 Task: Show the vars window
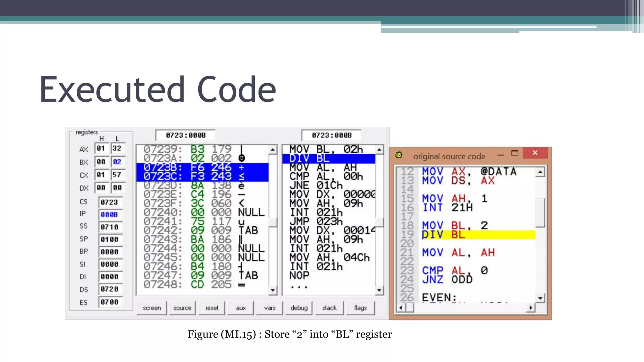(x=269, y=308)
